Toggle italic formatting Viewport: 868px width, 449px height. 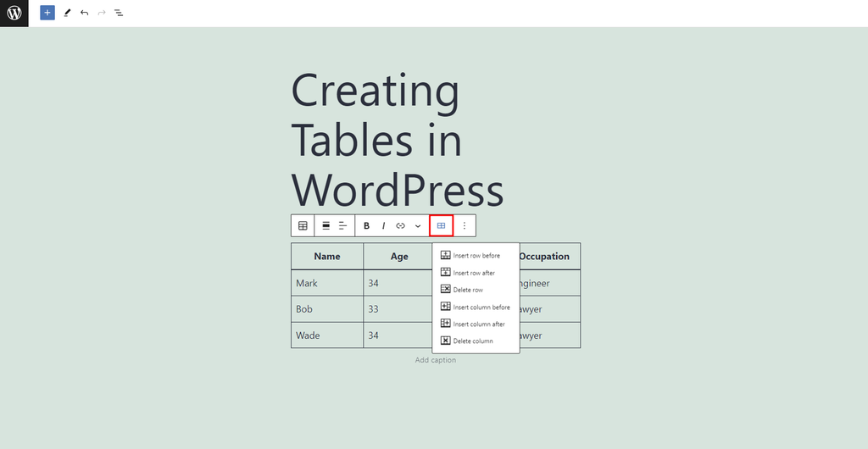[383, 225]
